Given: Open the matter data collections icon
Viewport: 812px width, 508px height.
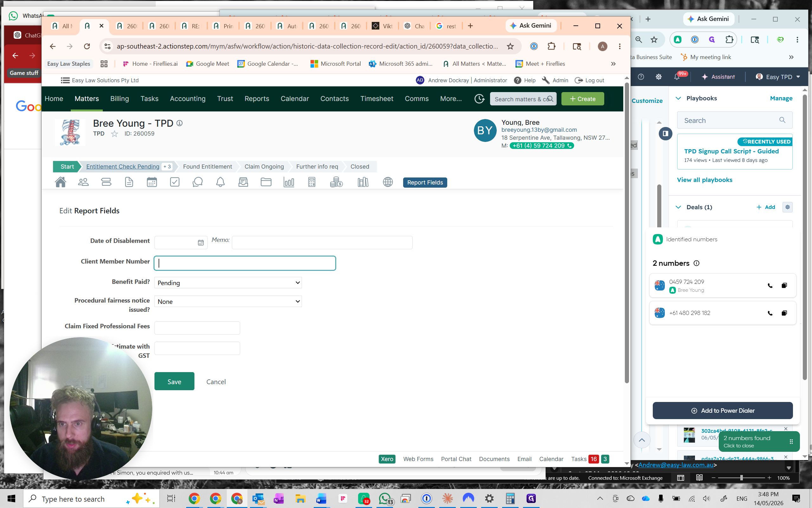Looking at the screenshot, I should point(106,182).
